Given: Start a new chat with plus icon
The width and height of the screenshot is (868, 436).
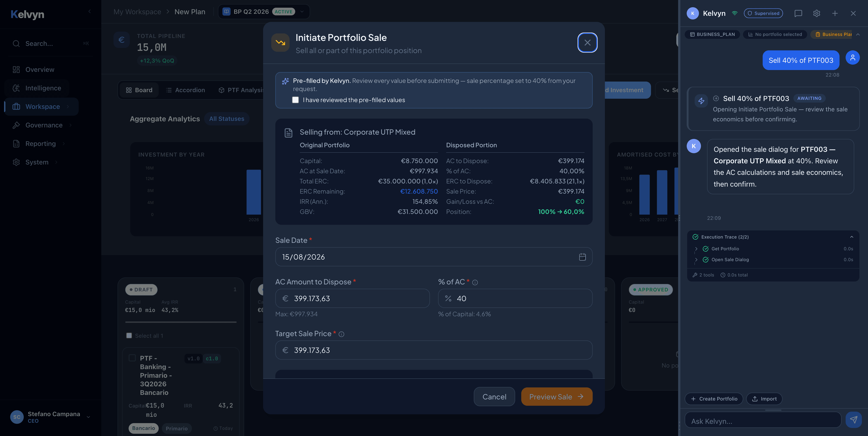Looking at the screenshot, I should click(835, 14).
